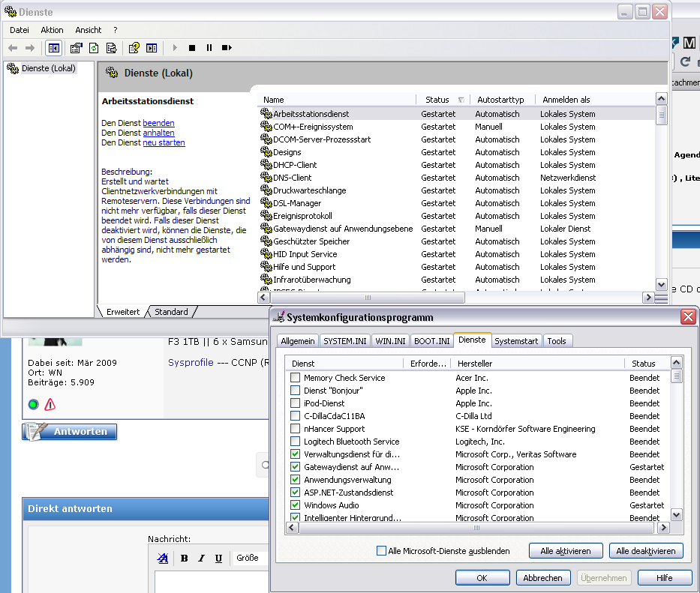
Task: Click the Stop service toolbar icon
Action: [x=192, y=48]
